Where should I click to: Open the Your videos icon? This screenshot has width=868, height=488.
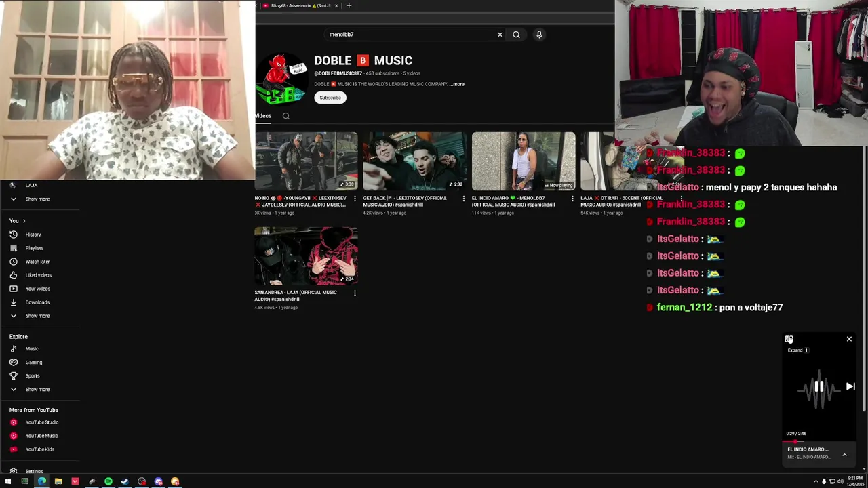point(13,289)
